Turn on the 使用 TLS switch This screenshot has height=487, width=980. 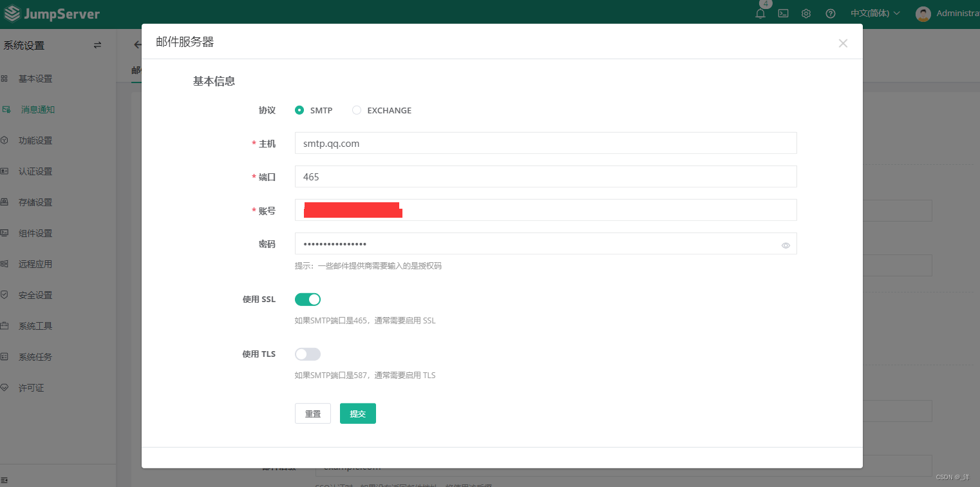(x=308, y=354)
